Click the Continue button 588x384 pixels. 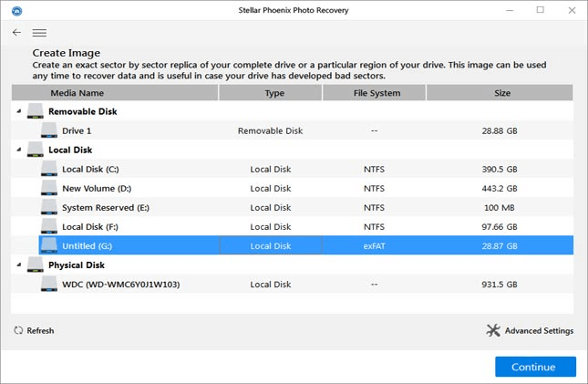(535, 367)
